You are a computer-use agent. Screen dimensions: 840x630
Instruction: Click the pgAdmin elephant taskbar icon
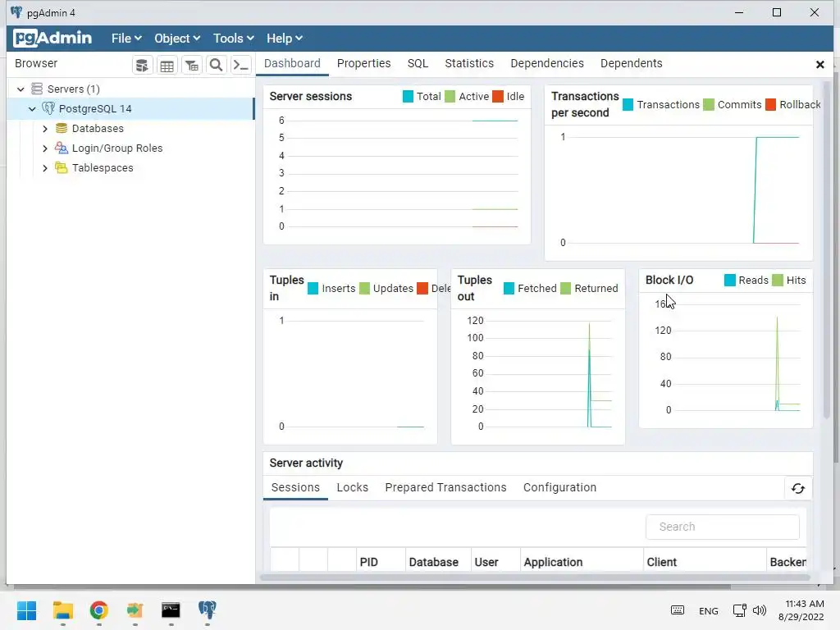click(x=207, y=610)
